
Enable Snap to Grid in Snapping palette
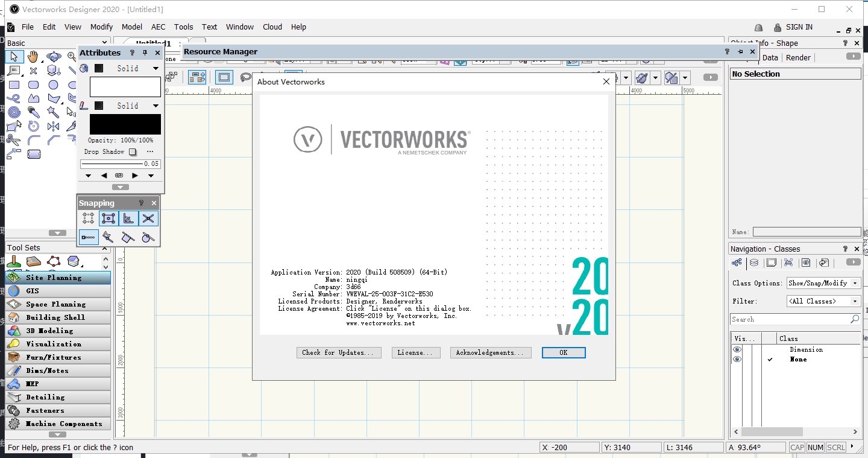[88, 218]
